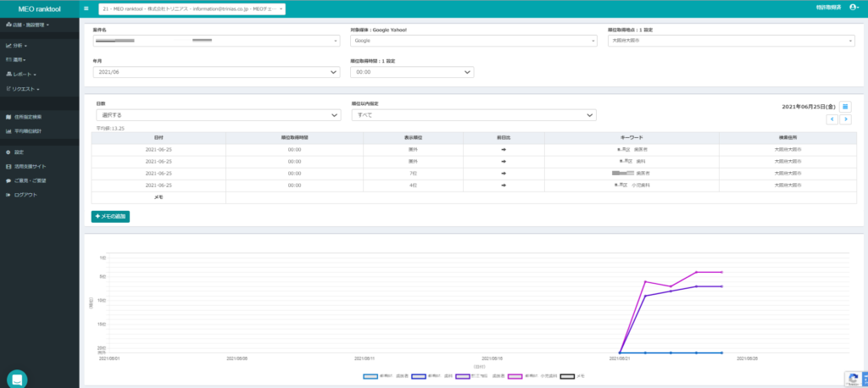Click the 小児歯科 keyword cell
This screenshot has height=388, width=868.
tap(632, 186)
